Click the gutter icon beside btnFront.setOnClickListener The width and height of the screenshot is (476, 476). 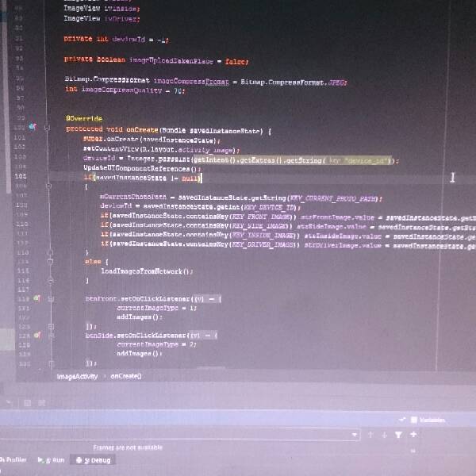[36, 297]
